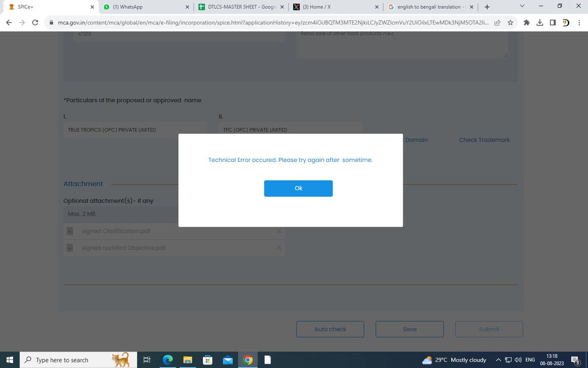Open the Extensions puzzle icon

pyautogui.click(x=527, y=23)
